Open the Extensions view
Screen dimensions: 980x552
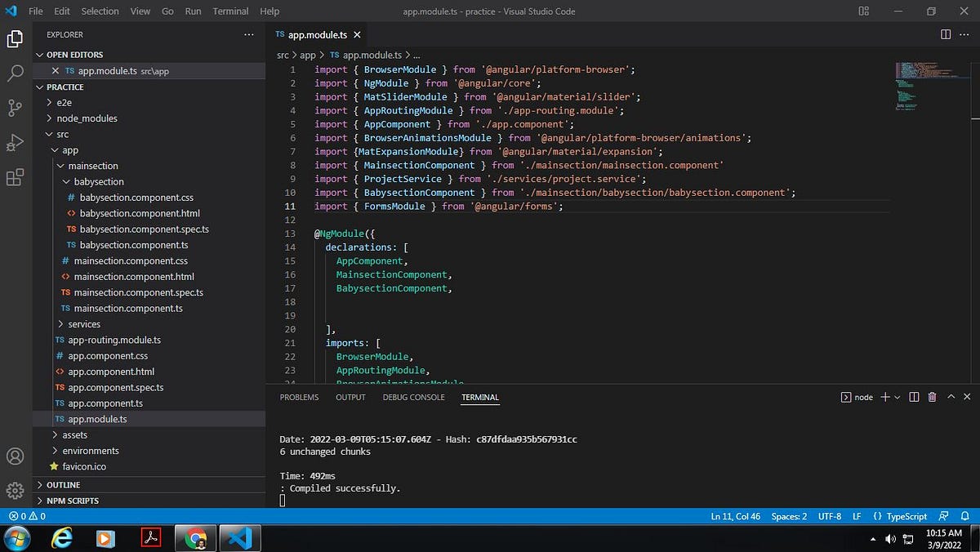tap(15, 177)
